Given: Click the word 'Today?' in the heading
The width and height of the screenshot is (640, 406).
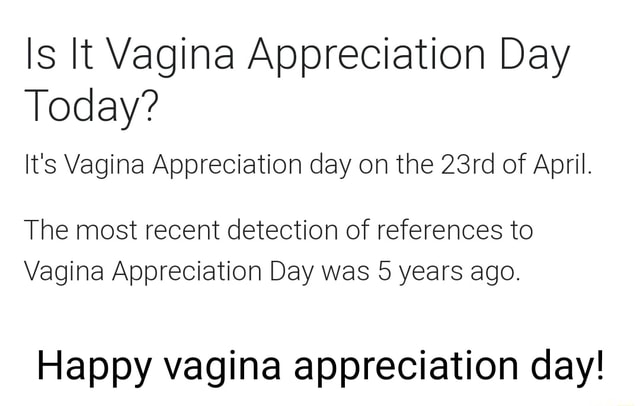Looking at the screenshot, I should 91,107.
